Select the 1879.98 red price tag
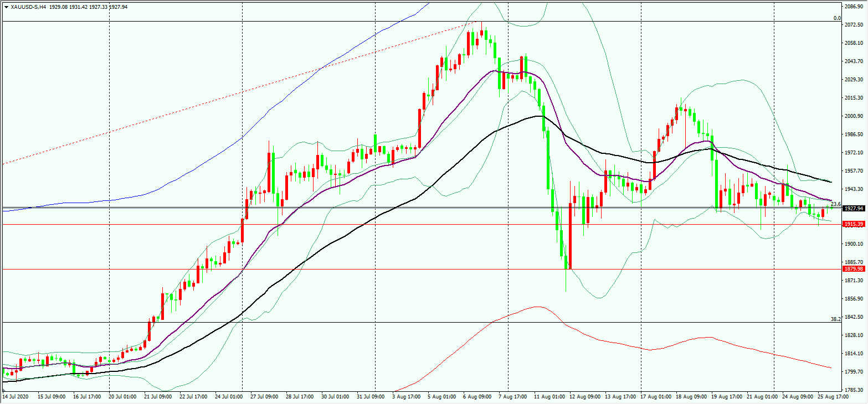The image size is (868, 404). pos(853,268)
